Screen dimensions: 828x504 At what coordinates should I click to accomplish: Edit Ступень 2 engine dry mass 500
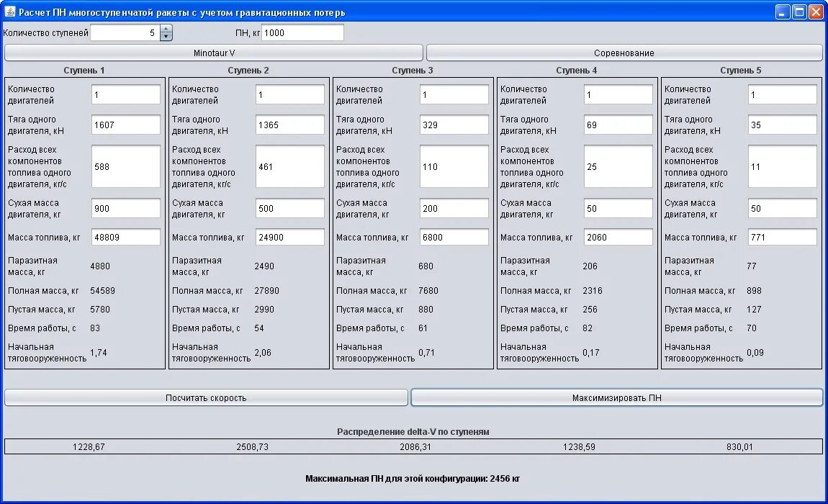[x=290, y=208]
